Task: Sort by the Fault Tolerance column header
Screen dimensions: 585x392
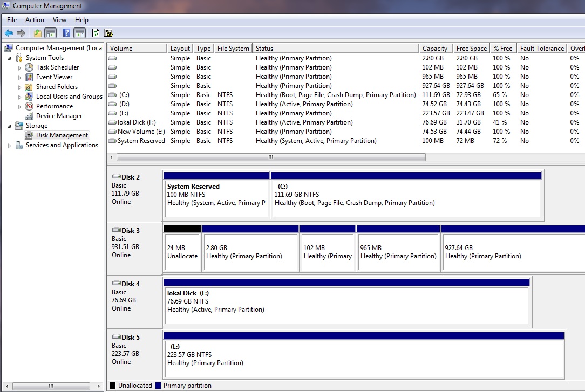Action: pos(542,49)
